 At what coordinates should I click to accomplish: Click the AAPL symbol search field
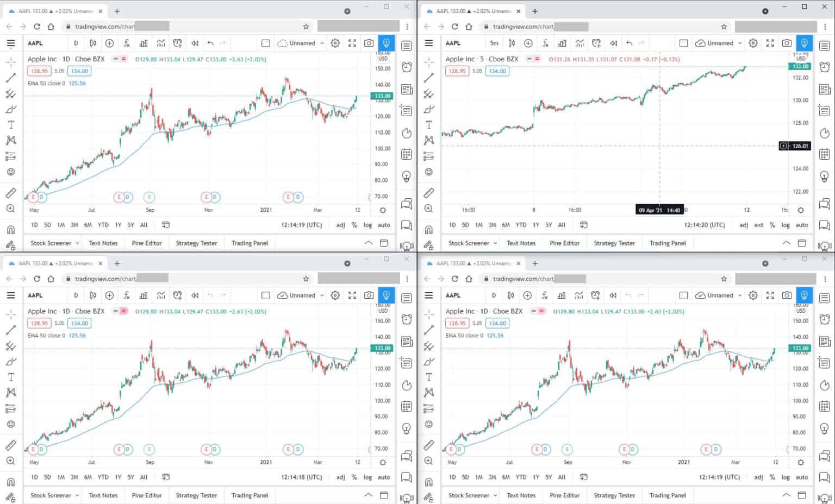(36, 43)
